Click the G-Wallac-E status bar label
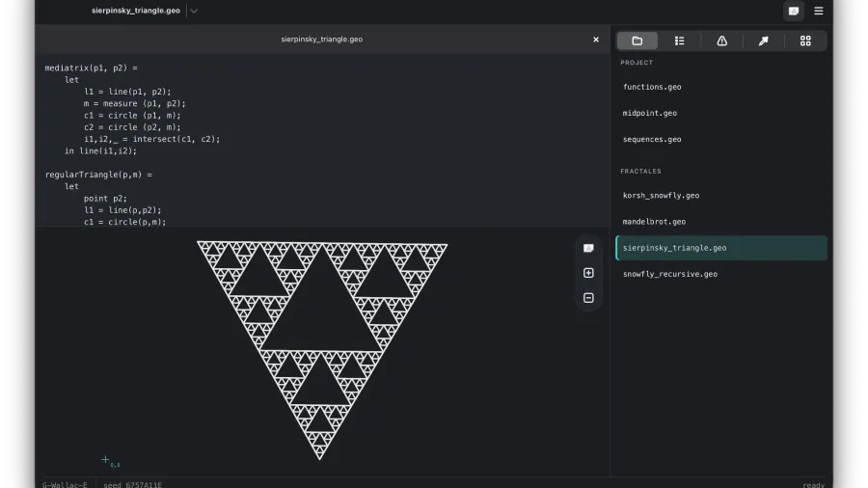Screen dimensions: 868x488 pos(65,485)
